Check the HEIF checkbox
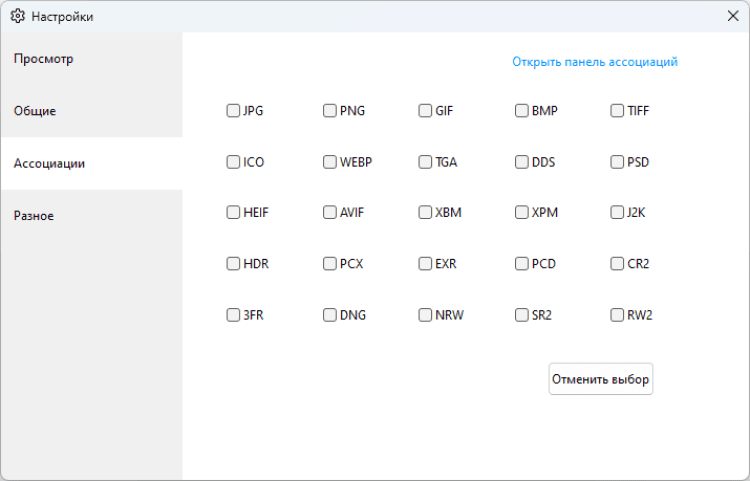Screen dimensions: 750x481 [233, 212]
